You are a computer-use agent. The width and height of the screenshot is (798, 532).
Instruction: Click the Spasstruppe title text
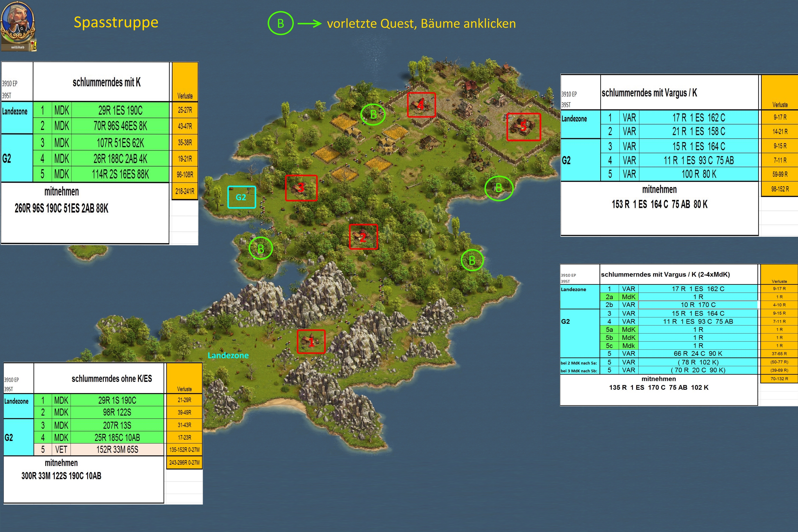116,22
